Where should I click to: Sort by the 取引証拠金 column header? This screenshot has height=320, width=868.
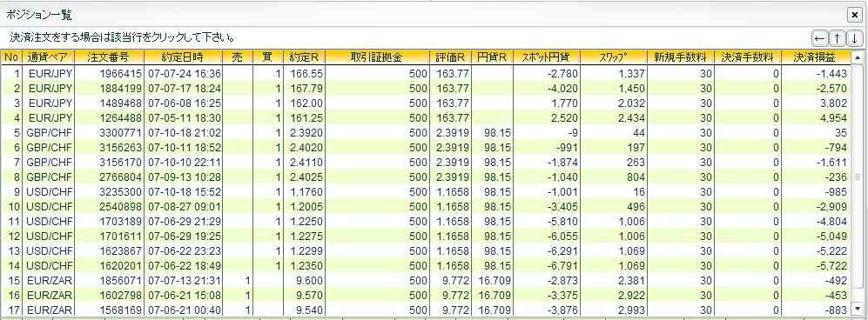pyautogui.click(x=377, y=57)
